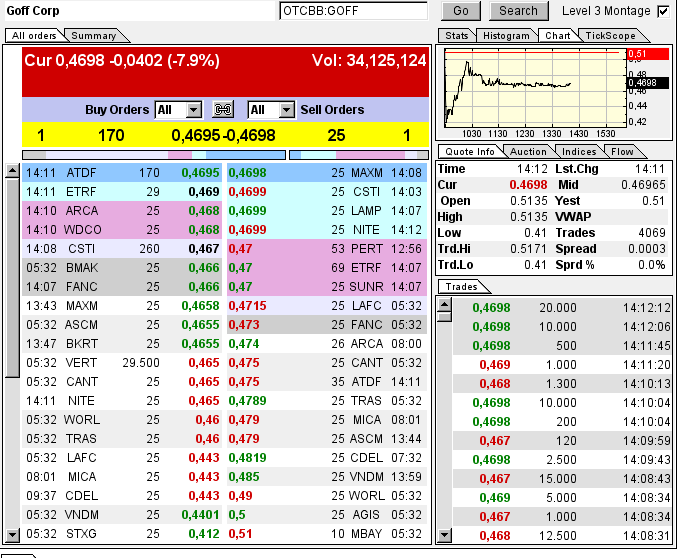
Task: Click orders list scroll up arrow
Action: [13, 171]
